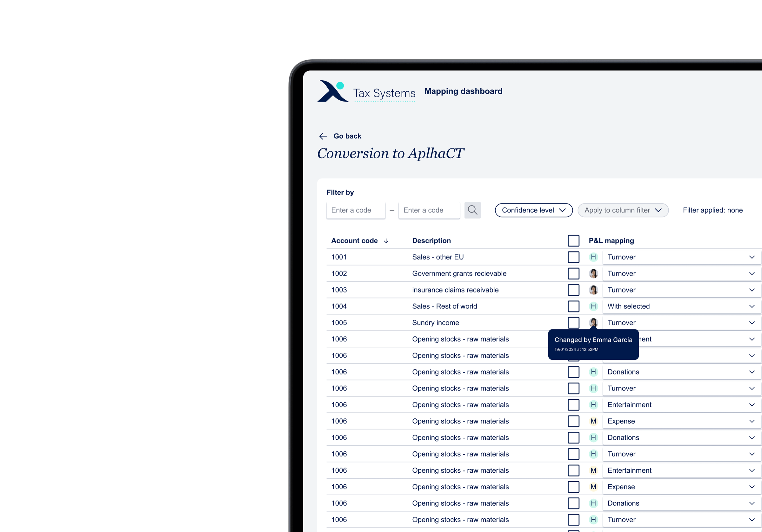Select checkbox for insurance claims receivable
762x532 pixels.
coord(573,290)
